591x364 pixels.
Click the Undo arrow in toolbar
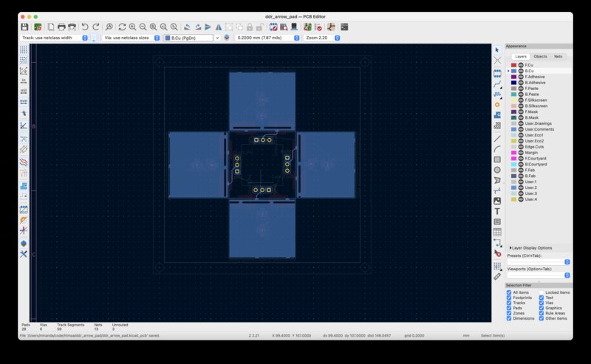tap(85, 27)
